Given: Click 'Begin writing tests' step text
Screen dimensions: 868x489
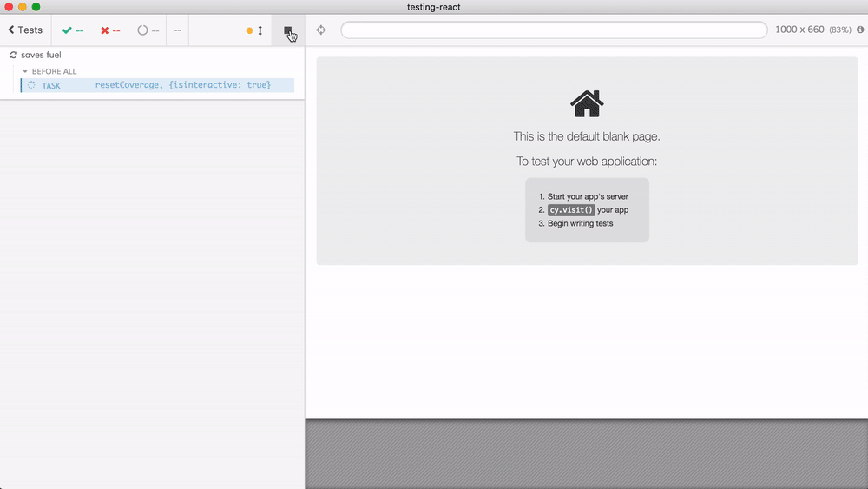Looking at the screenshot, I should [580, 224].
